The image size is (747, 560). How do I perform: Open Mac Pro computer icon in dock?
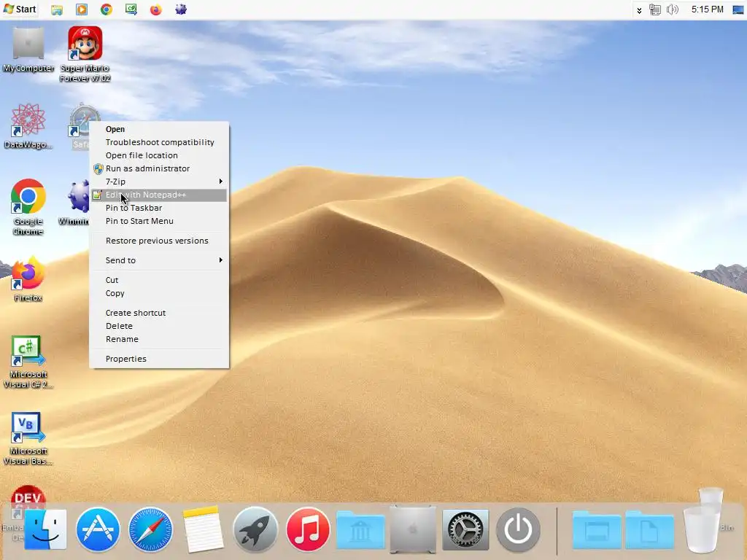413,529
